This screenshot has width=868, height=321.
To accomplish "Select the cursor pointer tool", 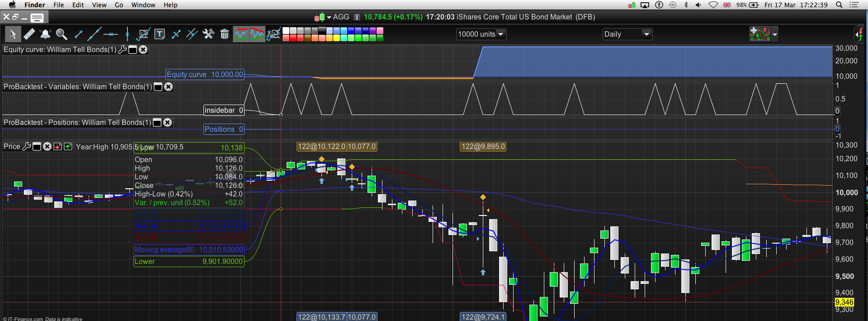I will (13, 34).
